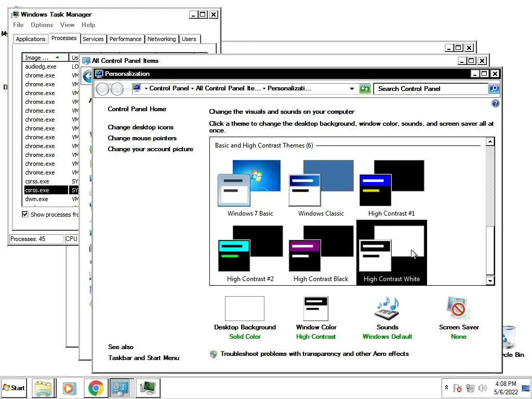Image resolution: width=532 pixels, height=399 pixels.
Task: Click the Back navigation button in Personalization
Action: coord(102,89)
